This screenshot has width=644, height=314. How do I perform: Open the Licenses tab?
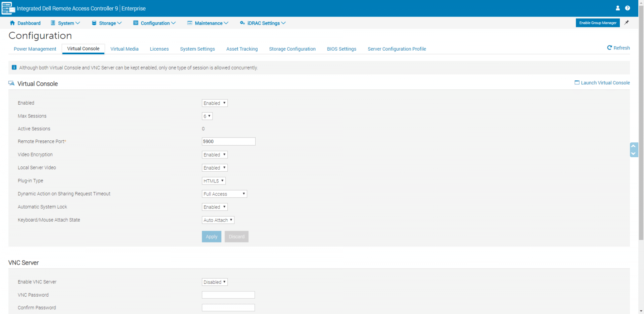point(159,49)
